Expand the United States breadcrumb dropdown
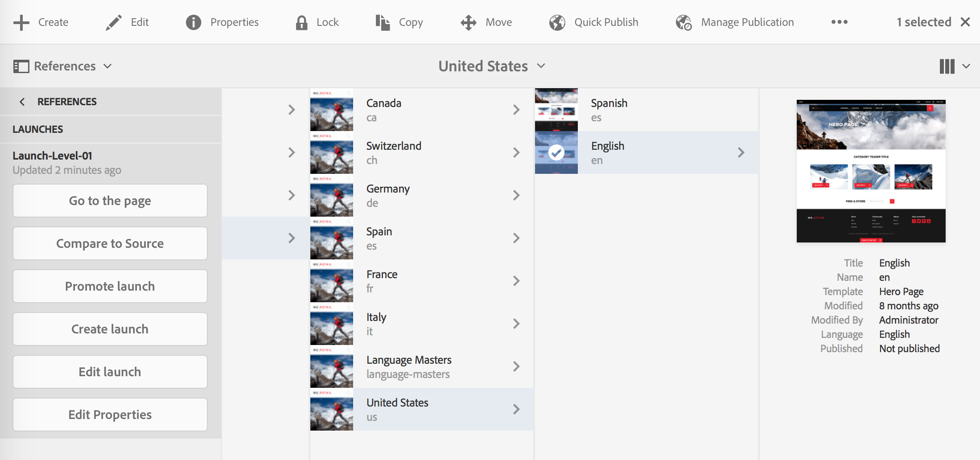Image resolution: width=980 pixels, height=460 pixels. 492,66
